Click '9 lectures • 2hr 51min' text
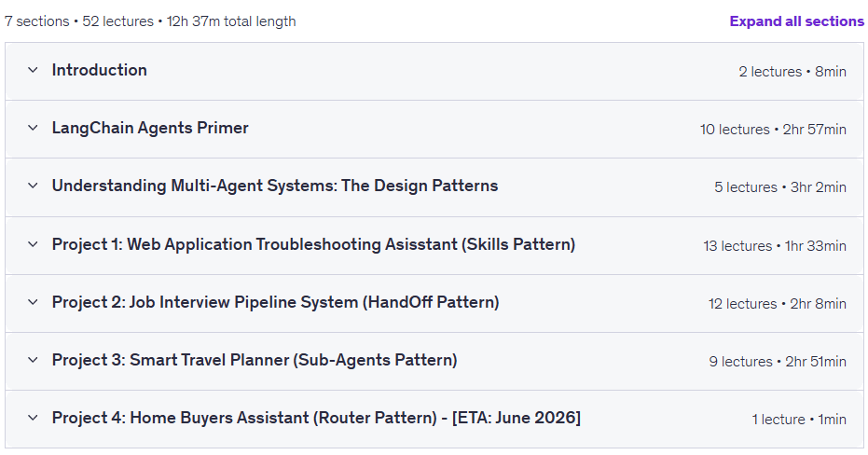 coord(778,362)
